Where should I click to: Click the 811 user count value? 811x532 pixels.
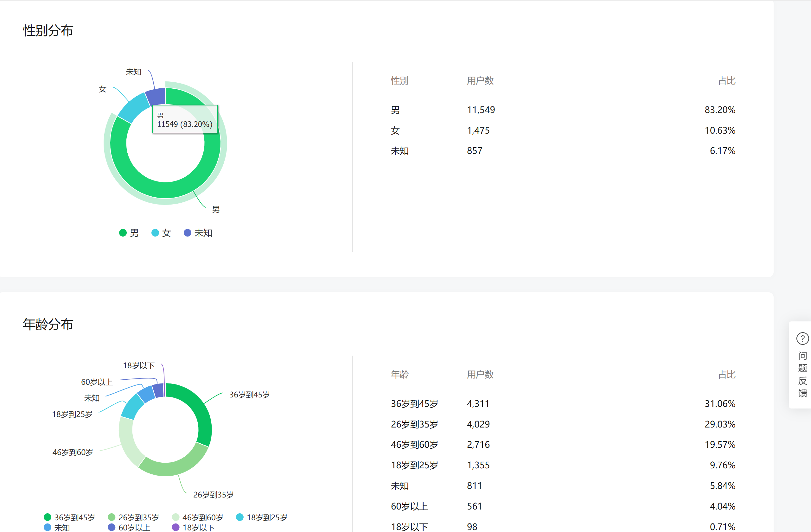click(474, 486)
